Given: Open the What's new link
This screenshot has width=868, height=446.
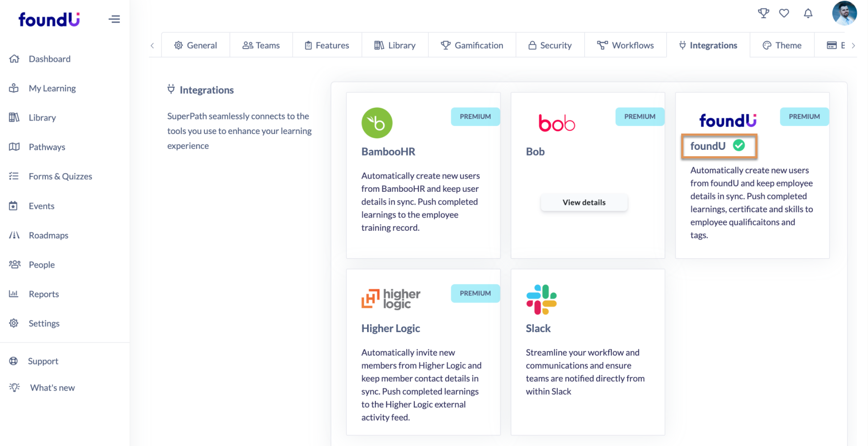Looking at the screenshot, I should (x=52, y=388).
